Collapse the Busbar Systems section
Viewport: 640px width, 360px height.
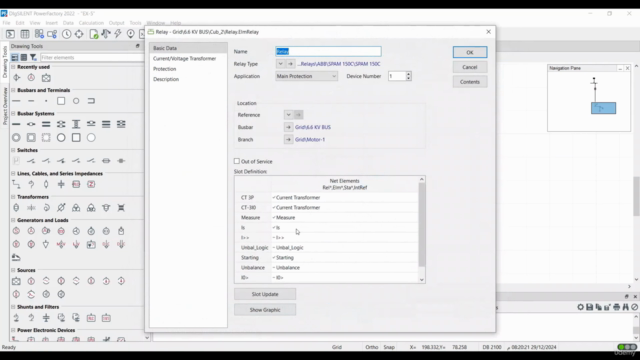[13, 113]
